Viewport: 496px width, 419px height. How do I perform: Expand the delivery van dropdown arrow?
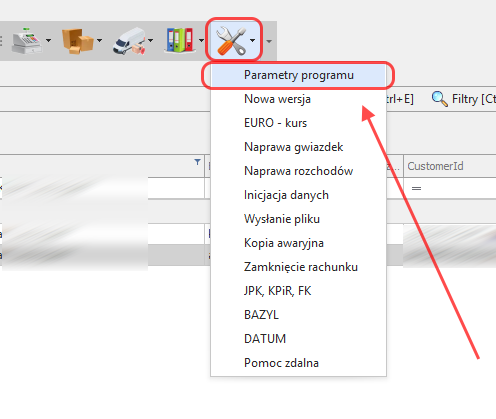click(150, 41)
